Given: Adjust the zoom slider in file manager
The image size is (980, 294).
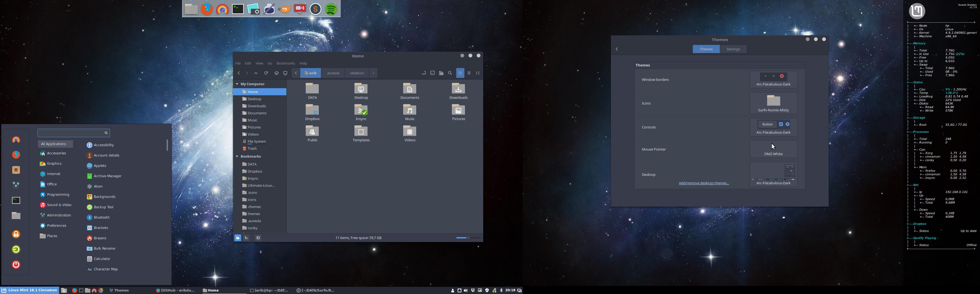Looking at the screenshot, I should tap(468, 238).
